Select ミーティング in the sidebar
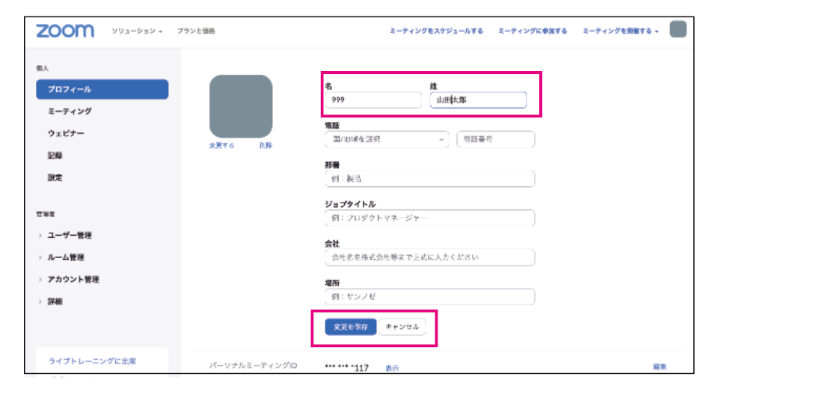The image size is (830, 400). (70, 111)
